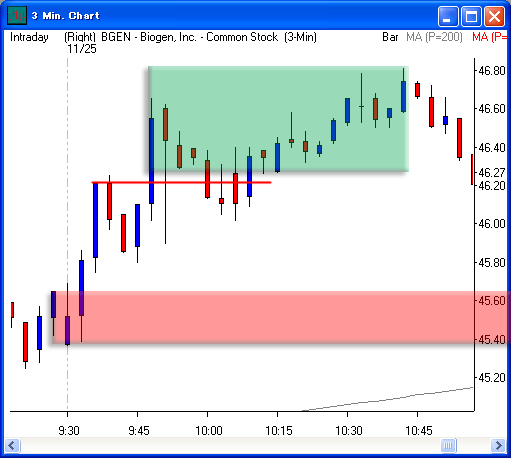This screenshot has width=511, height=458.
Task: Click the 10:45 time axis label
Action: pyautogui.click(x=419, y=431)
